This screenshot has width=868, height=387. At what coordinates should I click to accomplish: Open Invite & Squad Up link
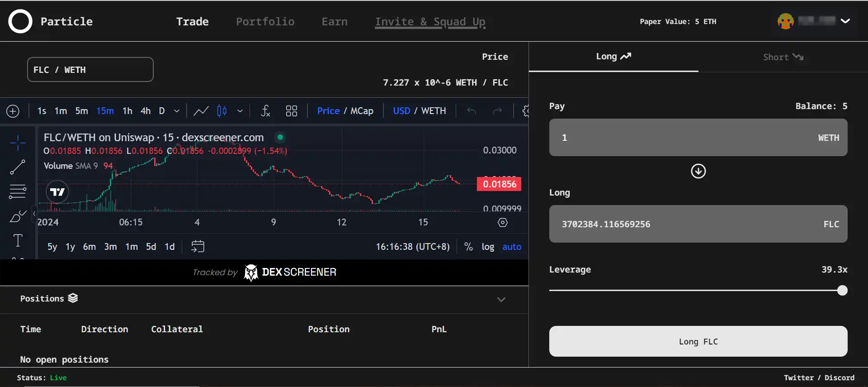(430, 22)
